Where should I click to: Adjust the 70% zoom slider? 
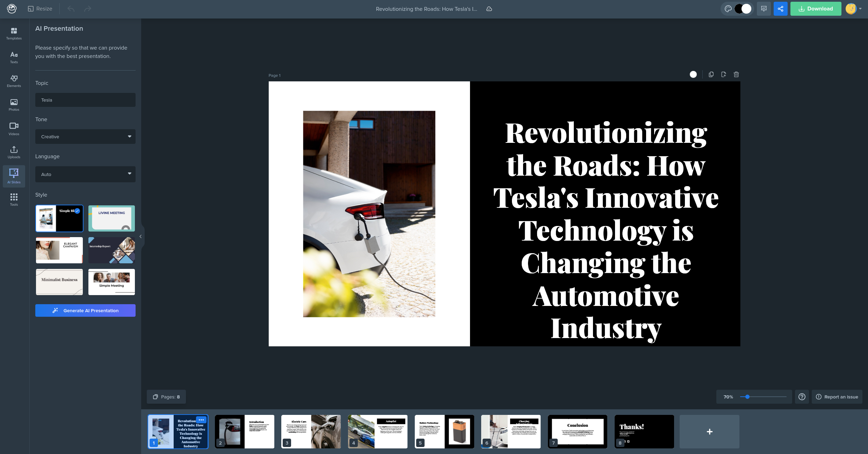coord(747,397)
